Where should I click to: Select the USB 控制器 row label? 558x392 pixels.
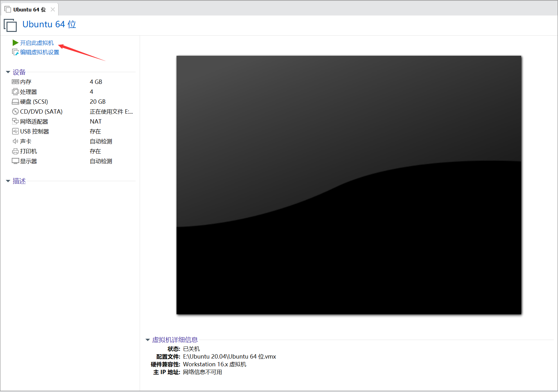35,131
